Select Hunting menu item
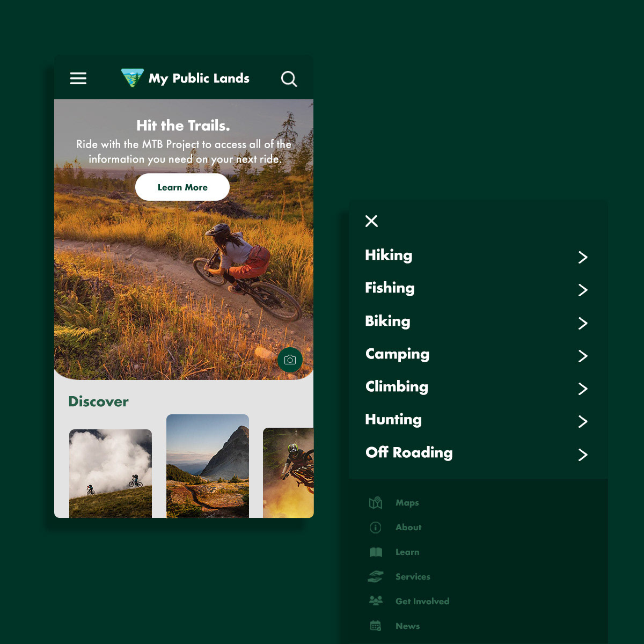This screenshot has width=644, height=644. tap(393, 420)
